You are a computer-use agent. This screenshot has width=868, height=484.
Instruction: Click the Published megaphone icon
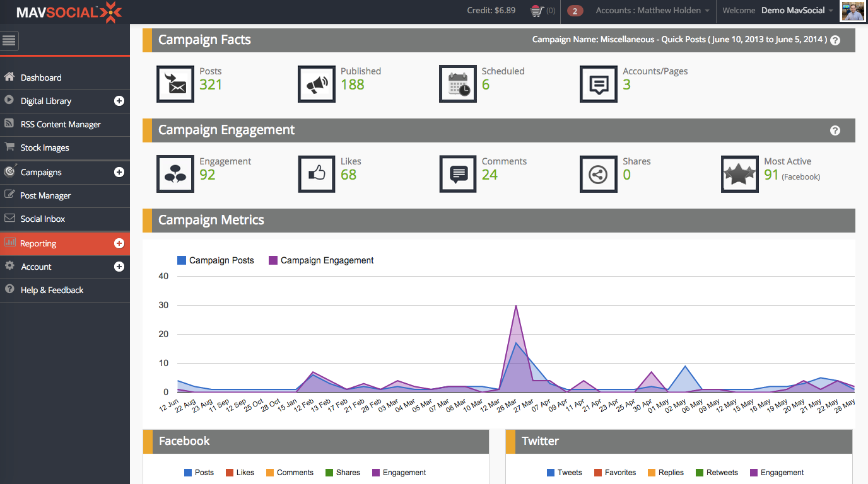317,84
